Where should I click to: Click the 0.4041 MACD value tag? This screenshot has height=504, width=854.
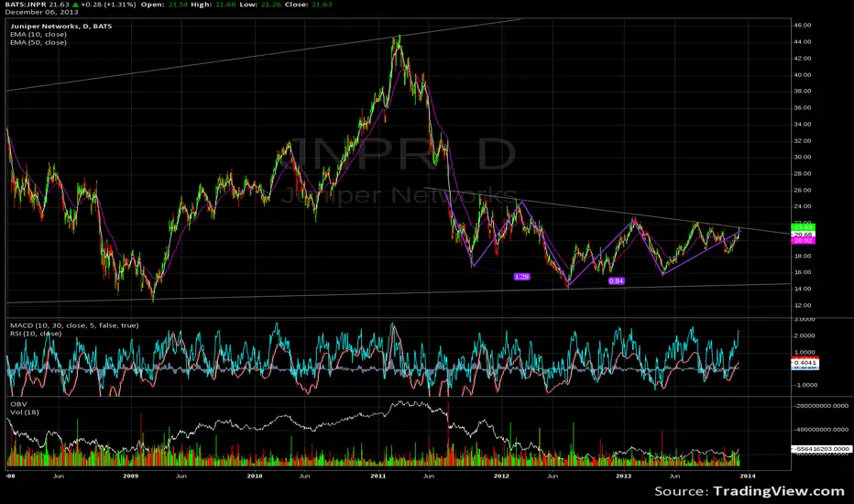coord(805,362)
